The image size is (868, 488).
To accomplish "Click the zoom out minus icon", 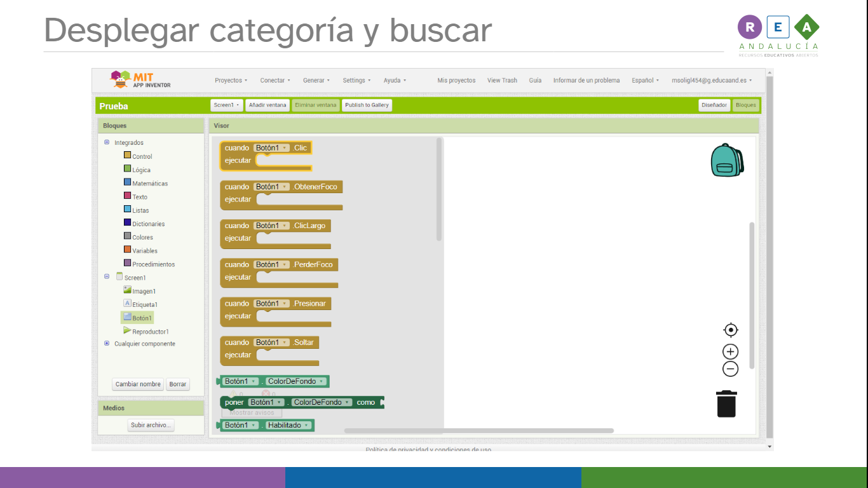I will [x=731, y=369].
